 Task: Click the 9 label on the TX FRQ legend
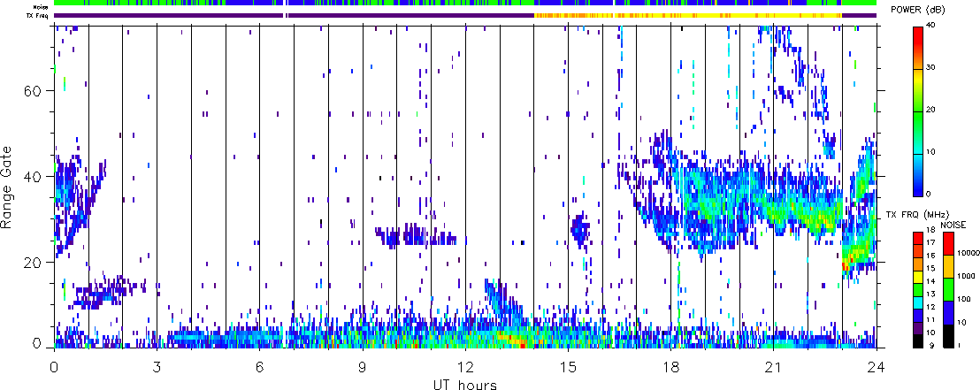coord(931,345)
